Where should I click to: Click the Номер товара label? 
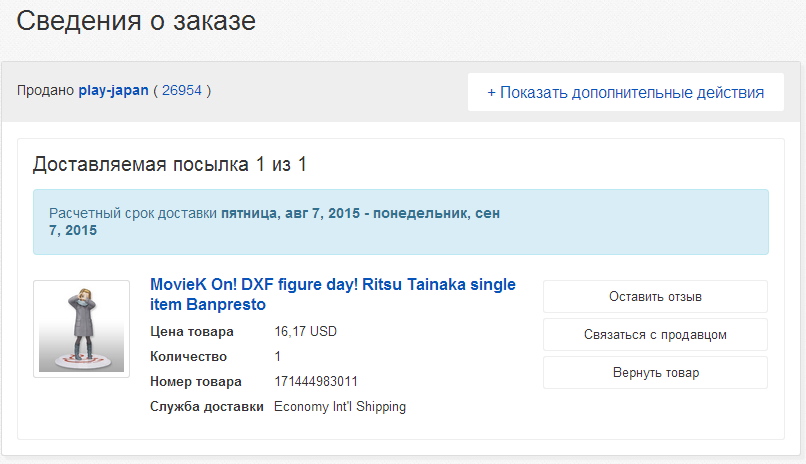(x=195, y=382)
